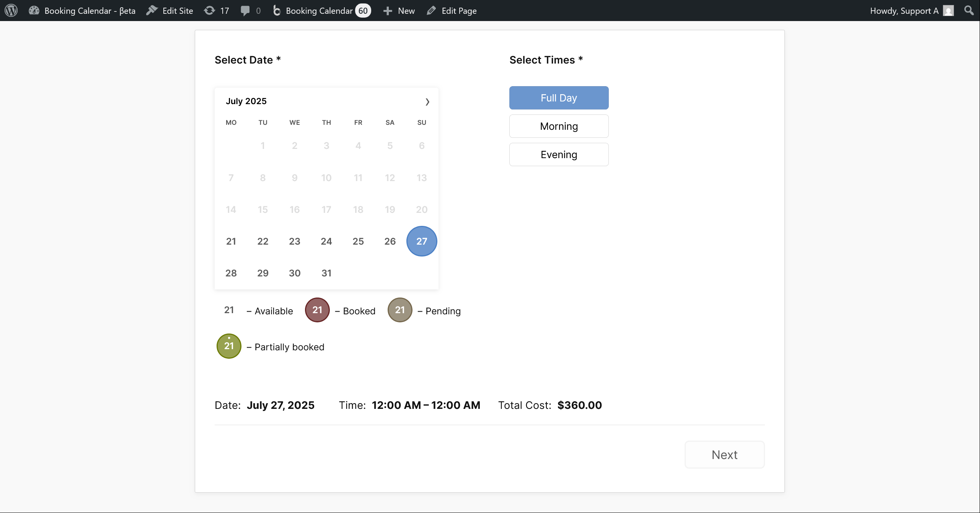Pick July 24 on the calendar

tap(326, 241)
